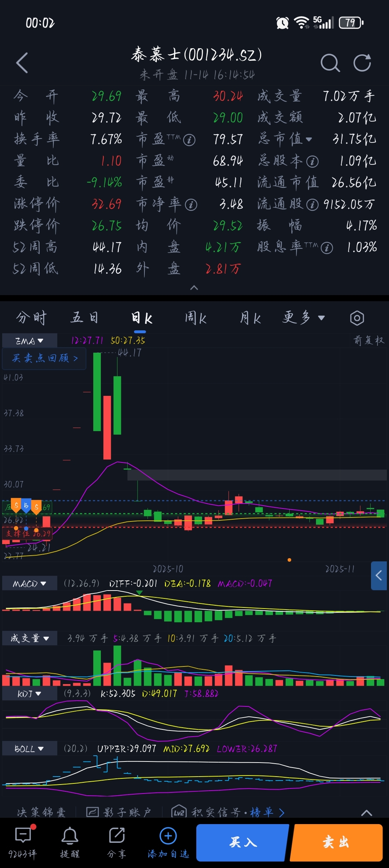Open 更多 period dropdown
The height and width of the screenshot is (868, 389).
(304, 318)
